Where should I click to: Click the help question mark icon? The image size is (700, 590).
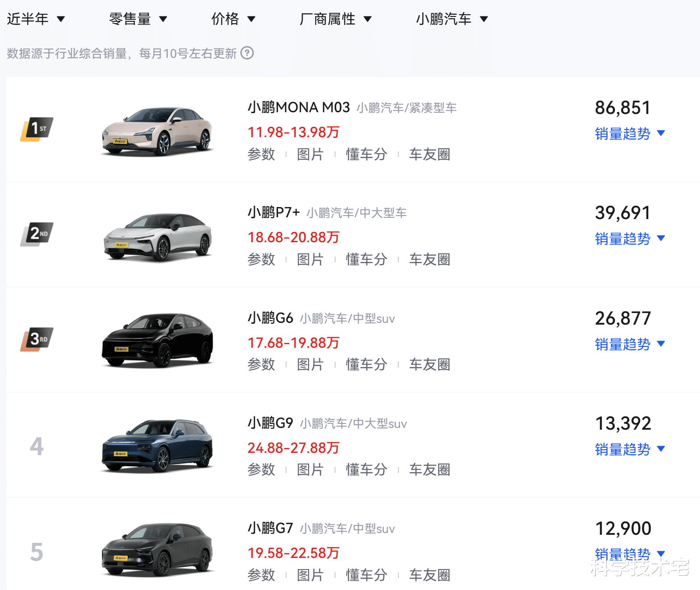247,53
